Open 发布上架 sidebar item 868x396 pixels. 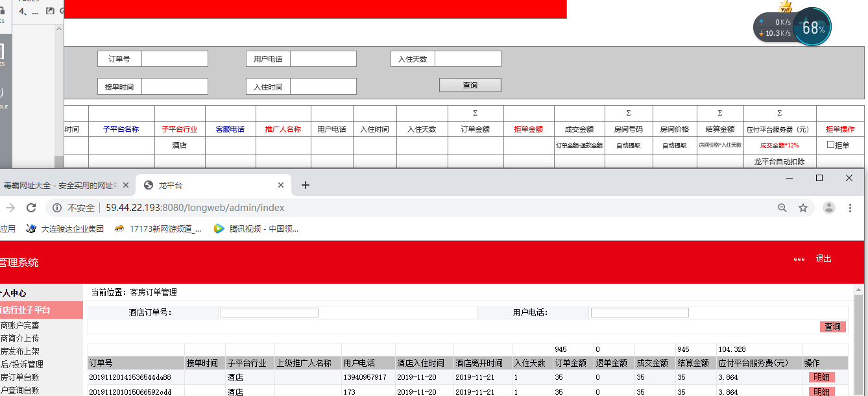[19, 351]
